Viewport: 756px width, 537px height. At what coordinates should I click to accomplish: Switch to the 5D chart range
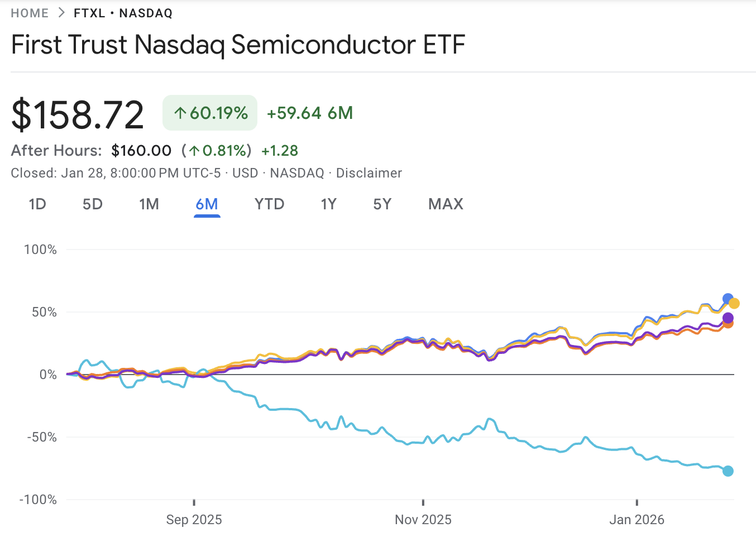[92, 204]
